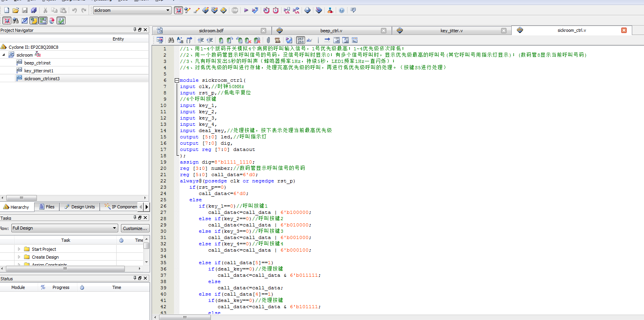
Task: Close the sickroom.bdf tab
Action: point(263,31)
